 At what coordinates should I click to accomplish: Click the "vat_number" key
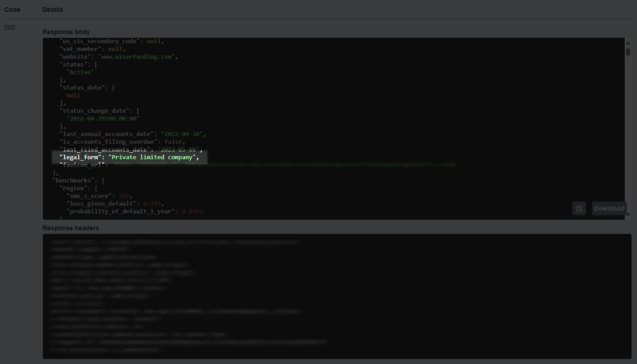[x=80, y=49]
